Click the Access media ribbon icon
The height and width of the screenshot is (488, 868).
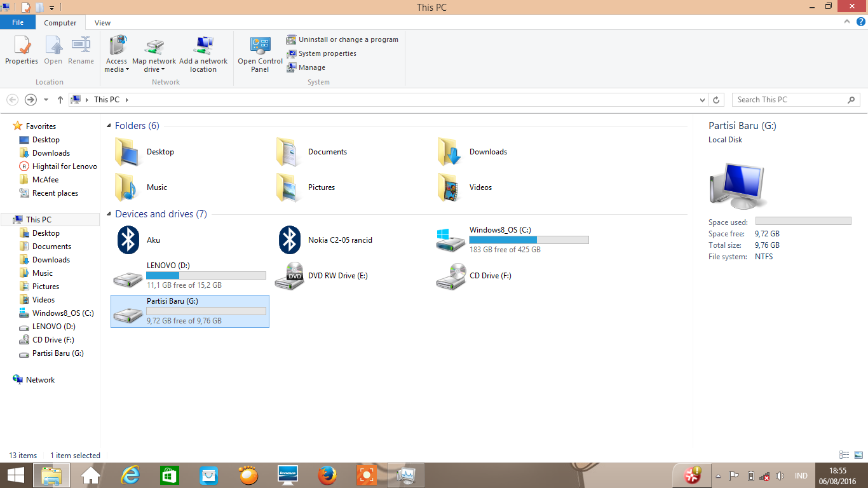point(116,46)
